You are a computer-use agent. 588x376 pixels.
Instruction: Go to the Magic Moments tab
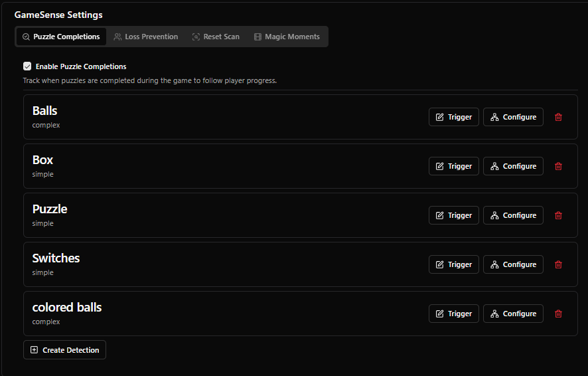[287, 37]
